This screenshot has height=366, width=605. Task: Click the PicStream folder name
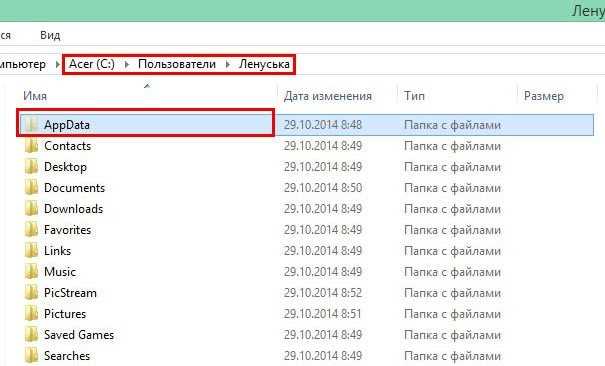pyautogui.click(x=70, y=293)
